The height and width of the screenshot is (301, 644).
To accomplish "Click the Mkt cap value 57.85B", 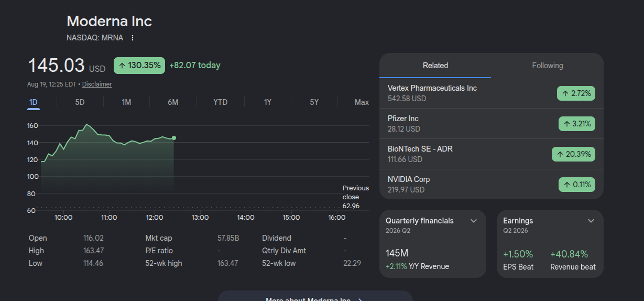I will coord(228,238).
